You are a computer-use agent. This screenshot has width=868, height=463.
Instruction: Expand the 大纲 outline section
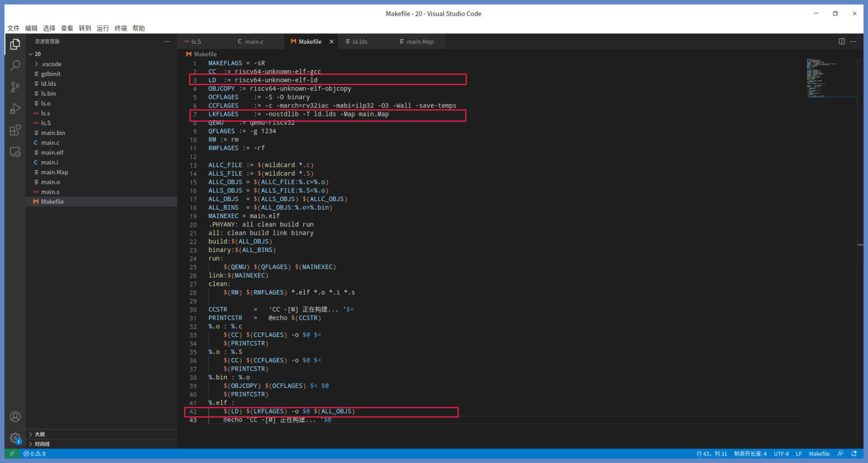[40, 434]
